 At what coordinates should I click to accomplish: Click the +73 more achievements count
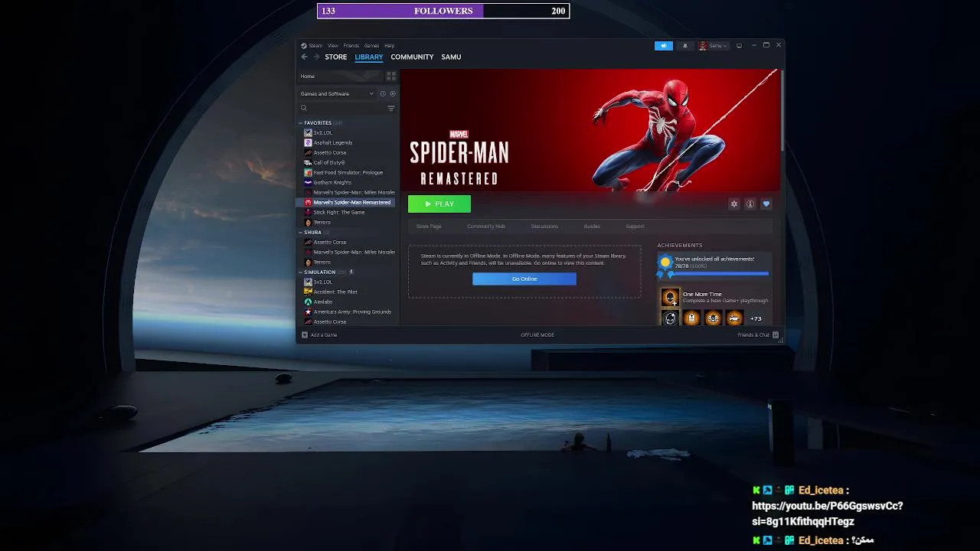tap(756, 318)
